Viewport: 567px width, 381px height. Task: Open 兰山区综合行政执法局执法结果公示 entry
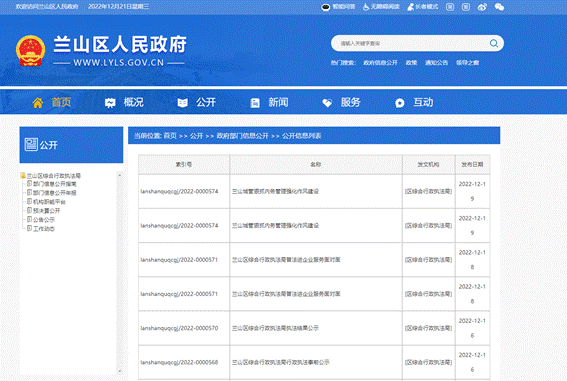[275, 328]
